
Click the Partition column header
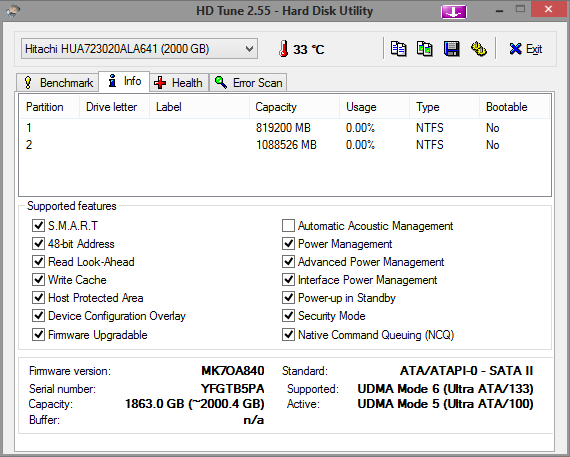point(49,107)
